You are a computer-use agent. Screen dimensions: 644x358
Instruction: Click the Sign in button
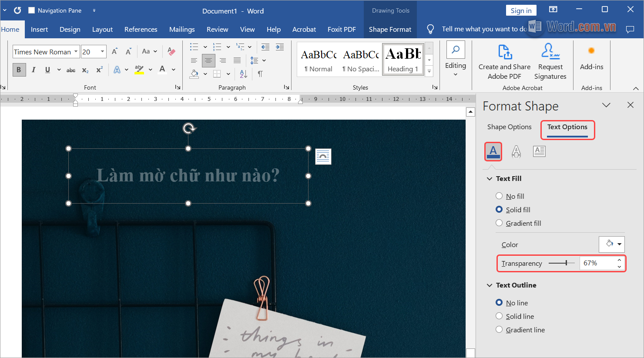click(521, 10)
